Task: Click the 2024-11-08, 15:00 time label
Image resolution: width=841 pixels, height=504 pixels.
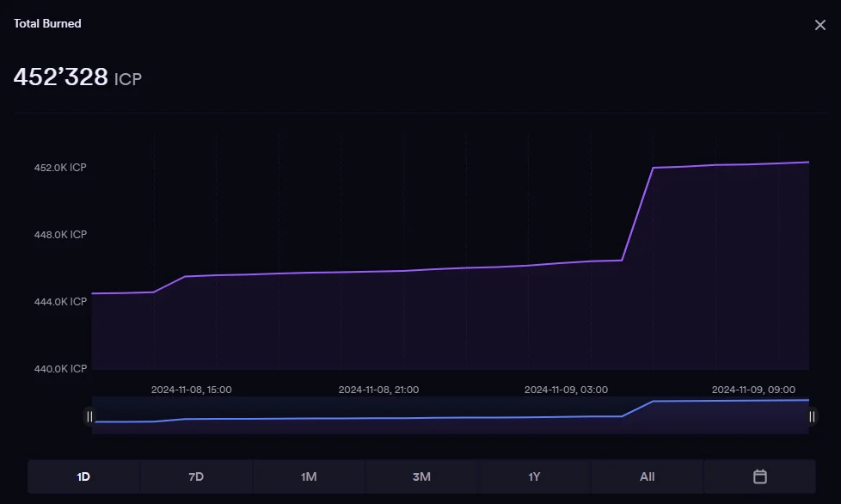Action: 191,390
